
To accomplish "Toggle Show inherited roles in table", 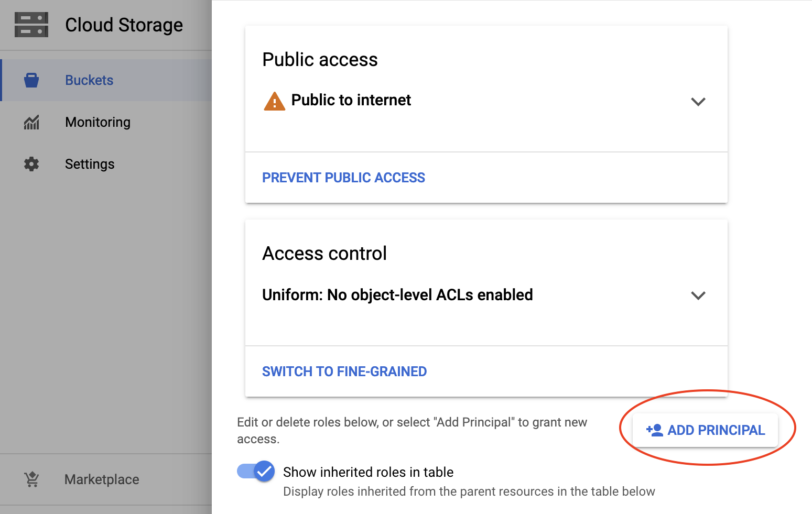I will pos(256,472).
